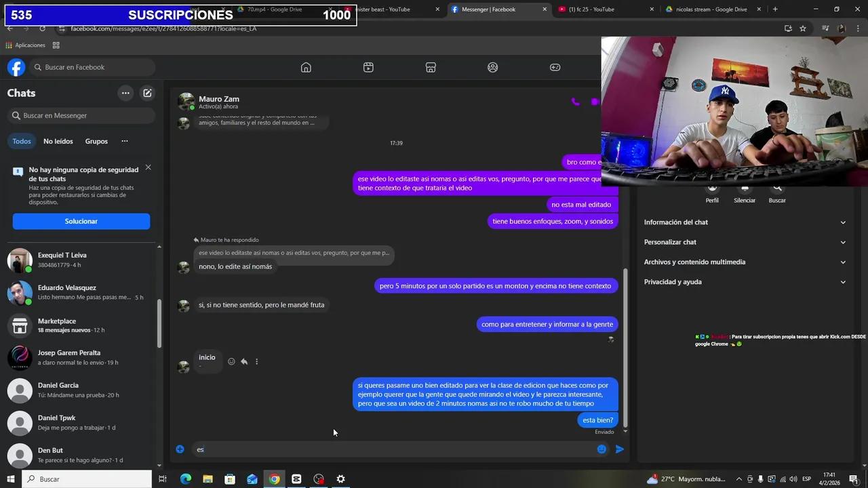
Task: Open volume control in system tray
Action: (793, 479)
